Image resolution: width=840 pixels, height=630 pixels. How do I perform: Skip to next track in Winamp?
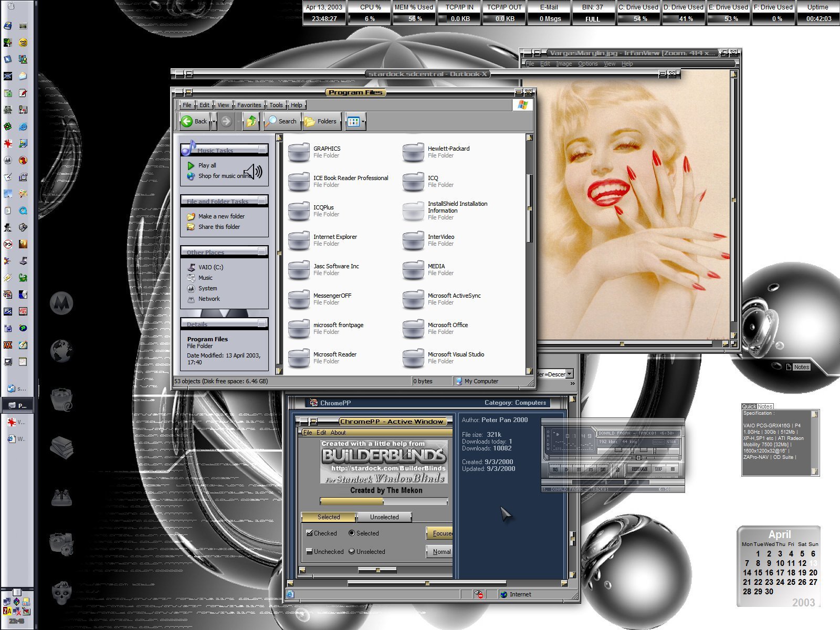tap(603, 469)
